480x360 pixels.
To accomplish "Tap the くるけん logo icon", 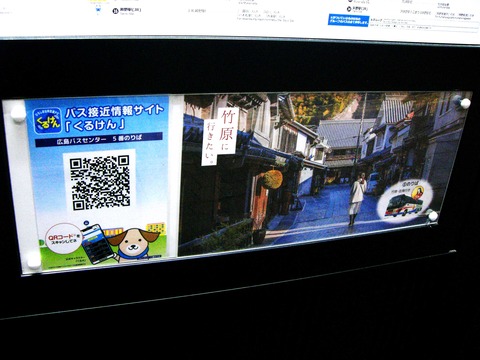I will point(47,121).
